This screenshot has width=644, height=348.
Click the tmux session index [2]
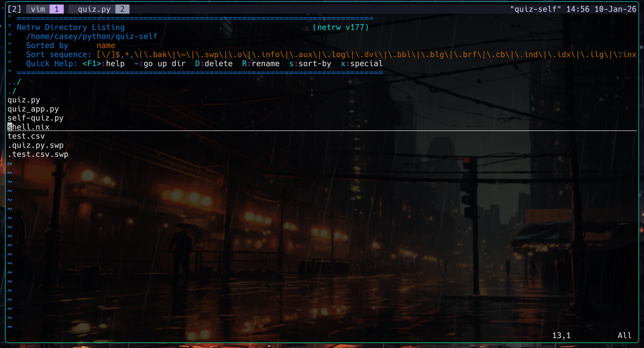pyautogui.click(x=14, y=9)
